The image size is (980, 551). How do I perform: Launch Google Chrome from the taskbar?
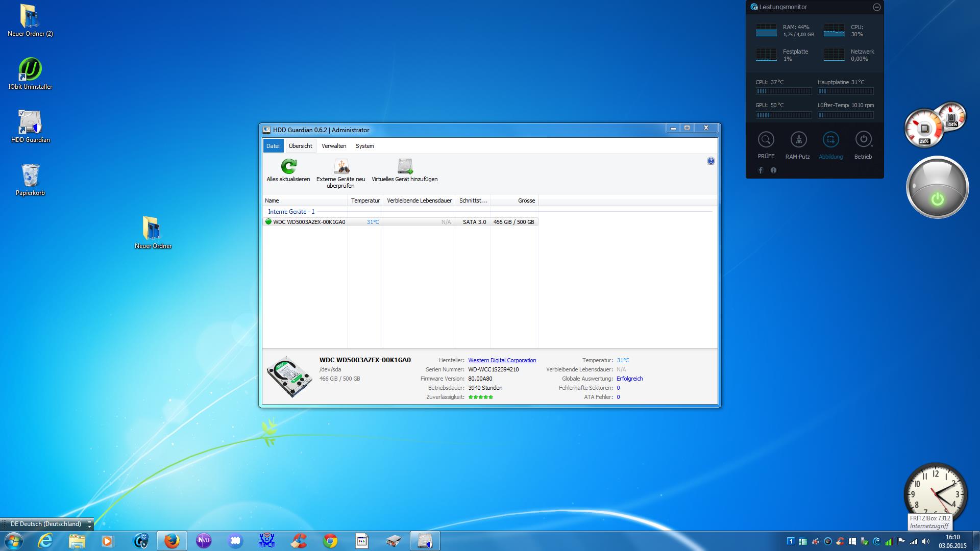point(330,541)
